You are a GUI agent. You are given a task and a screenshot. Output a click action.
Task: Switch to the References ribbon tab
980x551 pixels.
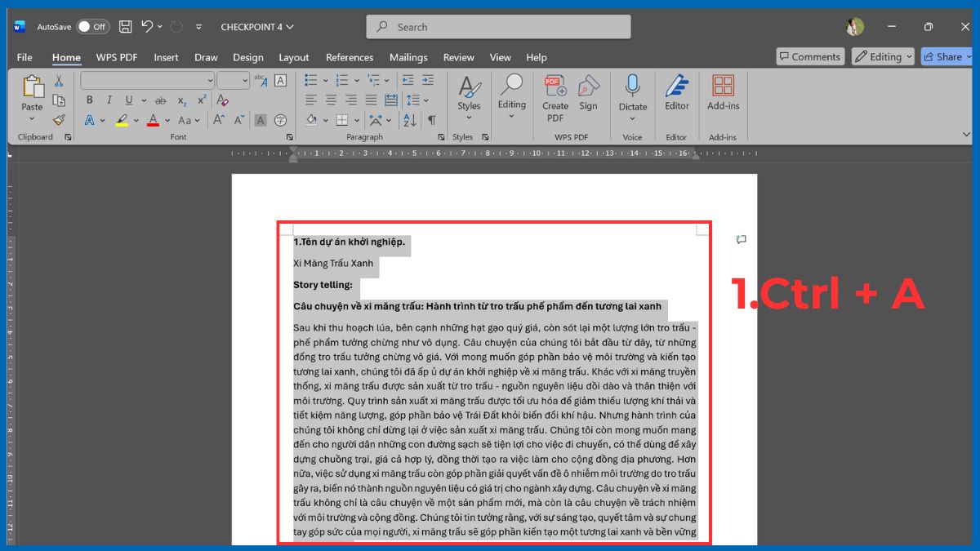[350, 57]
